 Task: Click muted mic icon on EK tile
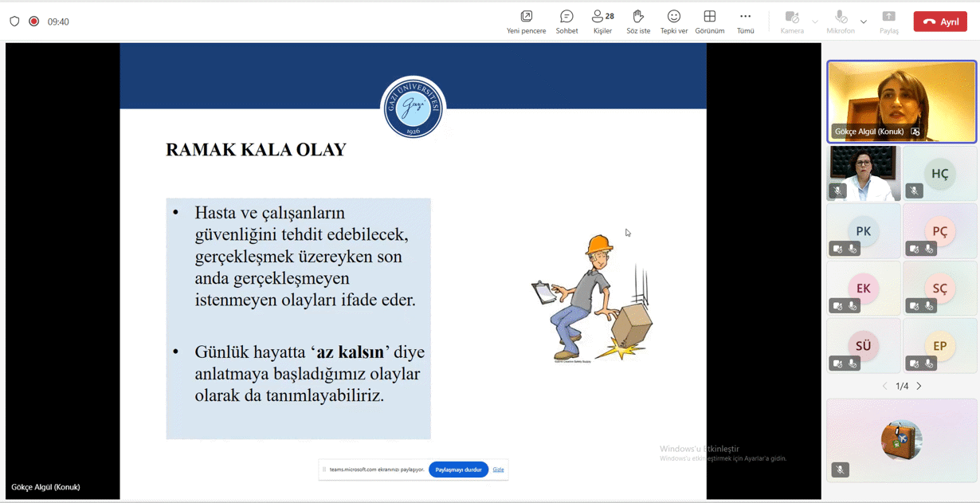(853, 306)
